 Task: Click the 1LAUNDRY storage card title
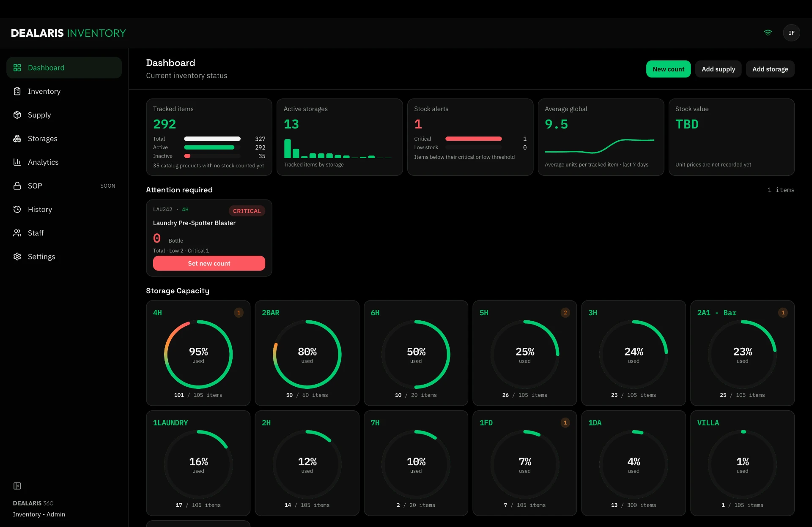tap(170, 423)
